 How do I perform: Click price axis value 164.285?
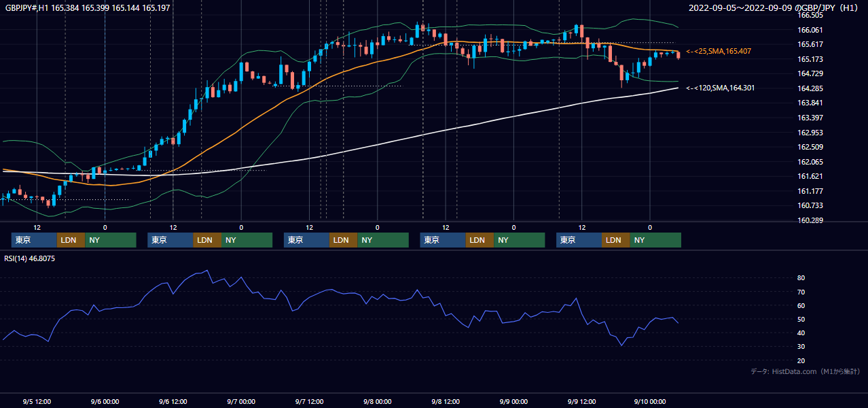810,88
